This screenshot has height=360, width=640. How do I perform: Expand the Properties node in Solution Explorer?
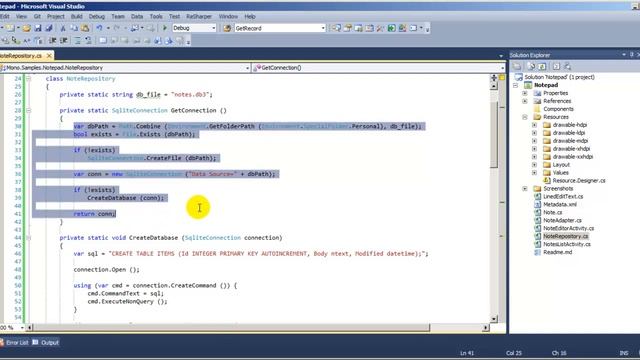pos(525,93)
